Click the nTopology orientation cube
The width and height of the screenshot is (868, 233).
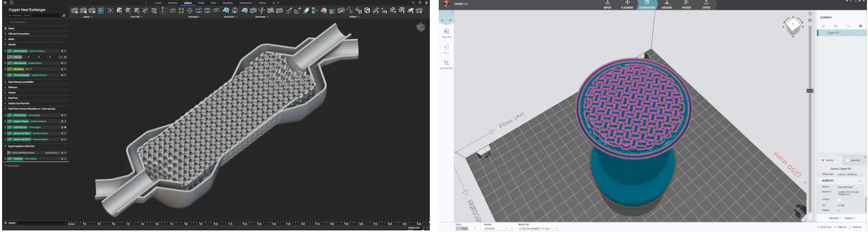click(420, 27)
